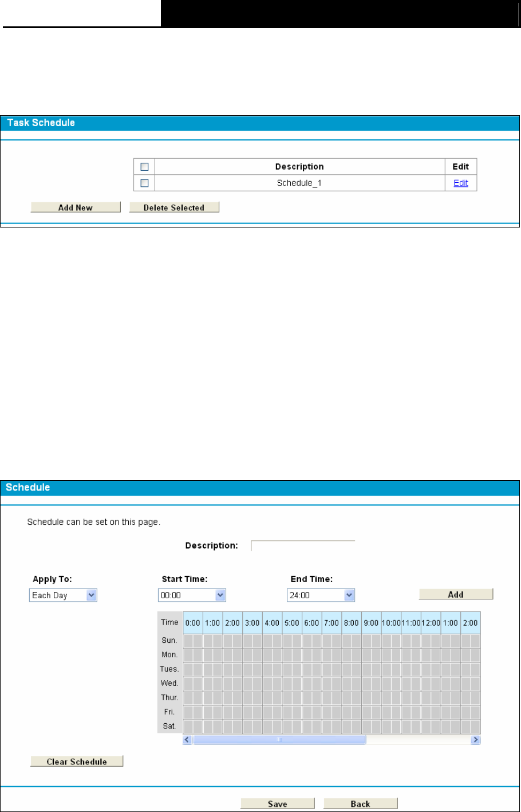Click the Description column header

(x=299, y=167)
